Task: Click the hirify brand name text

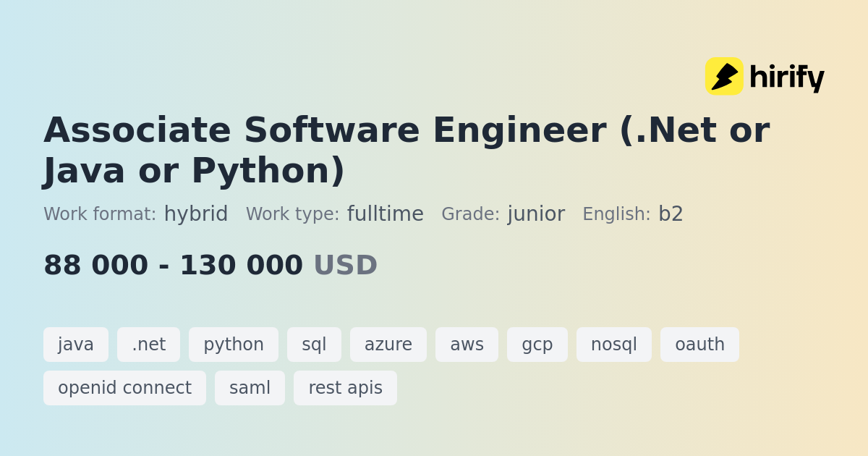Action: pos(786,77)
